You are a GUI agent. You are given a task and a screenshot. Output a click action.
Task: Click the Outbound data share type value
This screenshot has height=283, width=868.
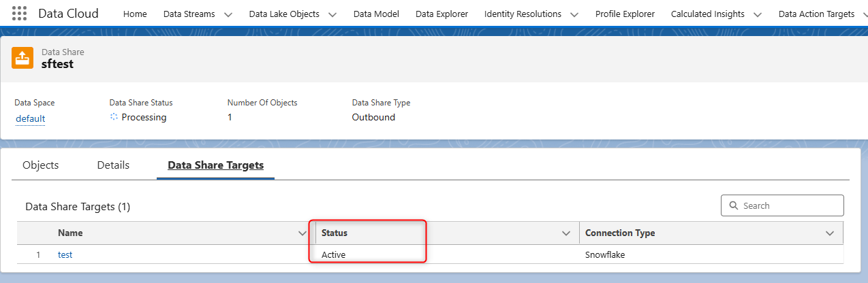tap(373, 117)
